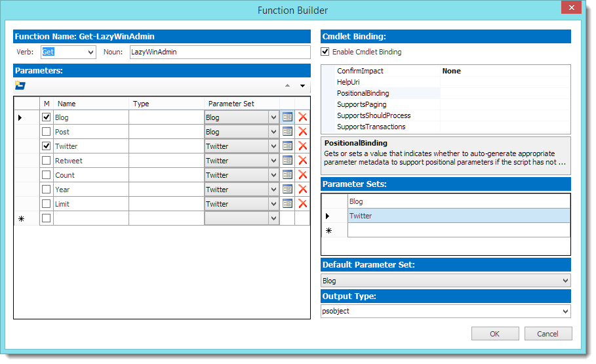
Task: Select Twitter in Parameter Sets list
Action: 459,216
